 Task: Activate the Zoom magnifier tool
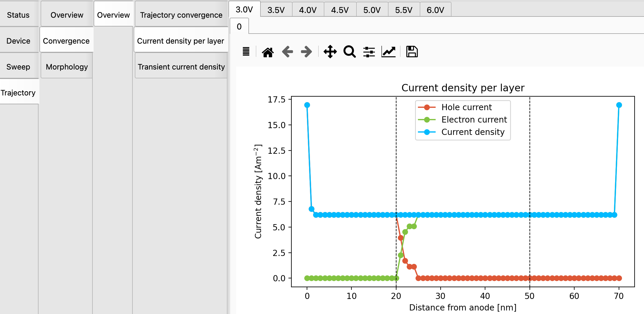[x=349, y=52]
